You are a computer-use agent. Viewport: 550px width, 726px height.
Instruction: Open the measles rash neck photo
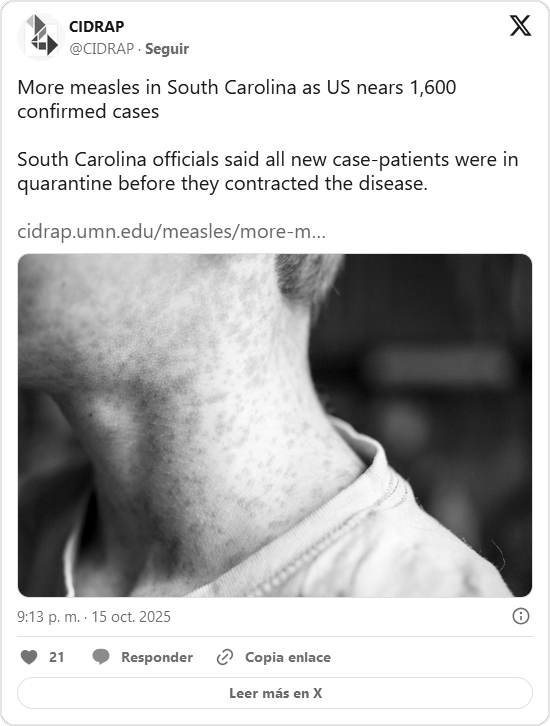[275, 425]
